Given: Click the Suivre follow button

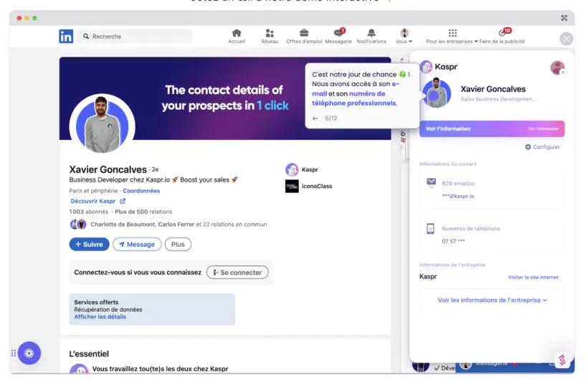Looking at the screenshot, I should (x=89, y=244).
